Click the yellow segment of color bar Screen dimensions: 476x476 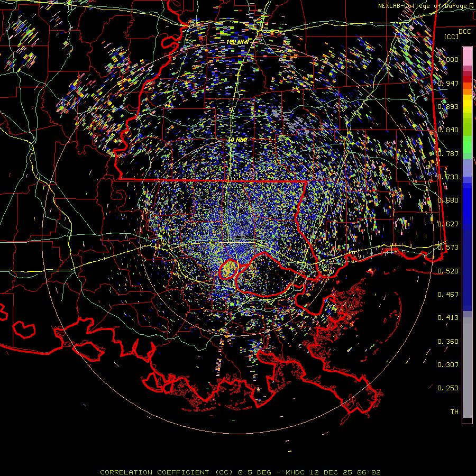tap(467, 104)
